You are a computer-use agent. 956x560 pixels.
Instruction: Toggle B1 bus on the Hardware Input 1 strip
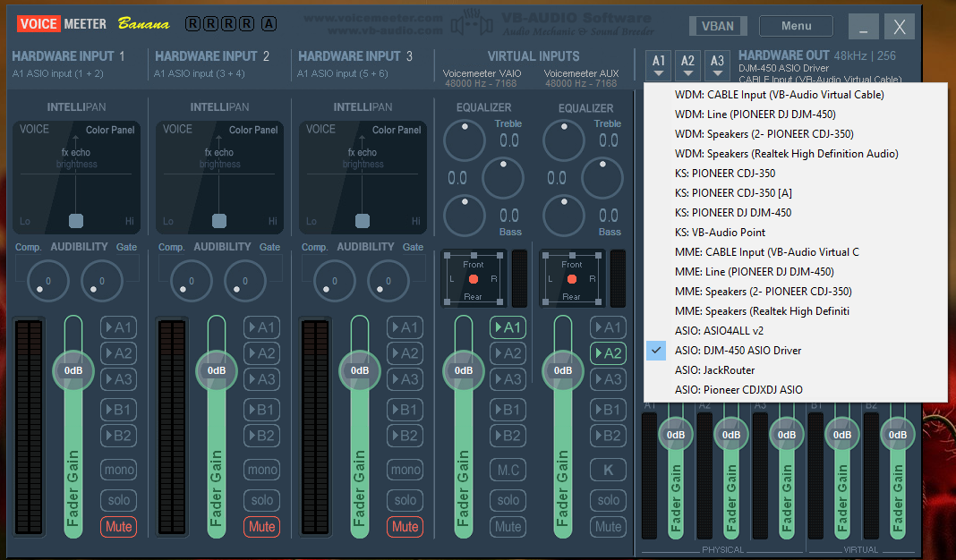click(x=118, y=410)
